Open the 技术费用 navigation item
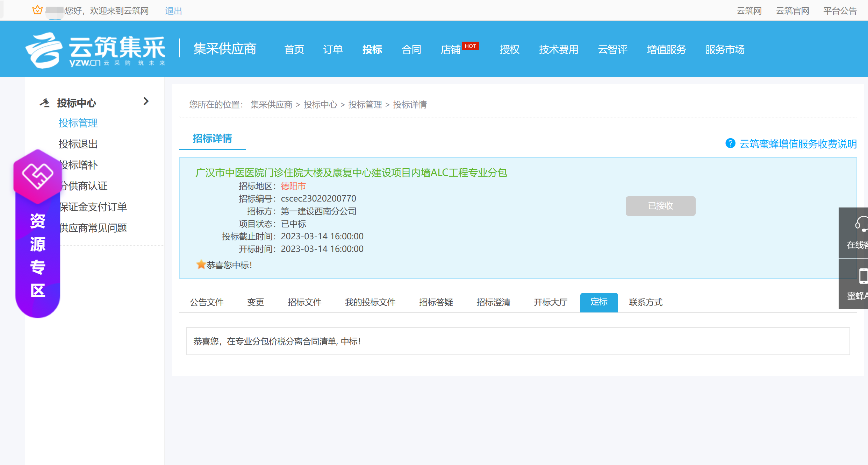Image resolution: width=868 pixels, height=465 pixels. (x=559, y=50)
